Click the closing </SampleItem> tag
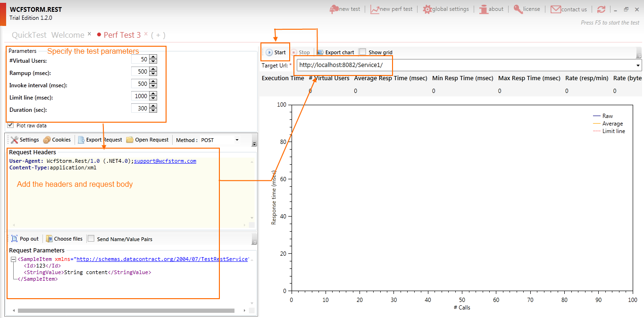Screen dimensions: 644x318 pos(38,279)
